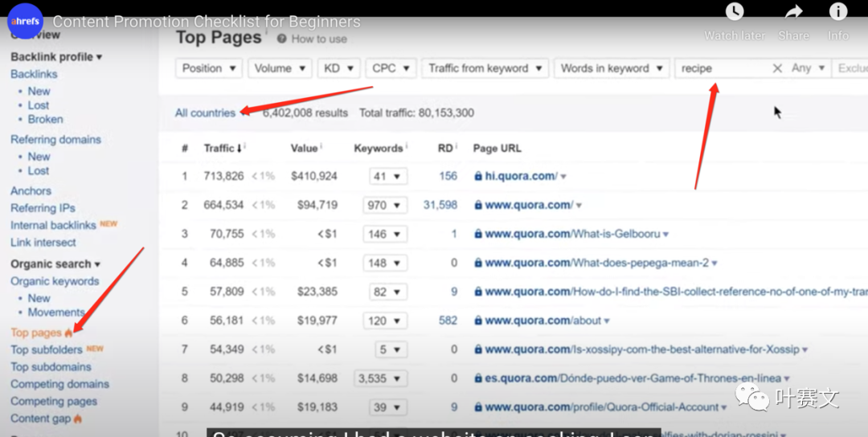868x437 pixels.
Task: Open the Volume filter dropdown
Action: (280, 68)
